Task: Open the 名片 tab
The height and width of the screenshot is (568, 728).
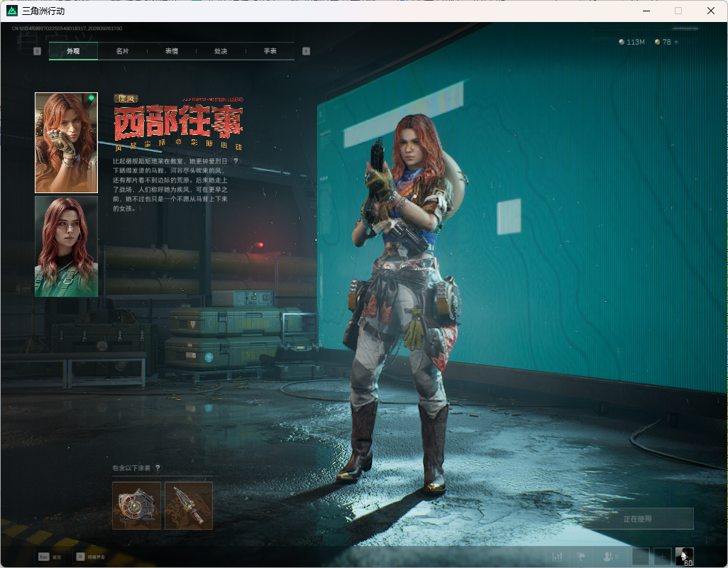Action: coord(123,51)
